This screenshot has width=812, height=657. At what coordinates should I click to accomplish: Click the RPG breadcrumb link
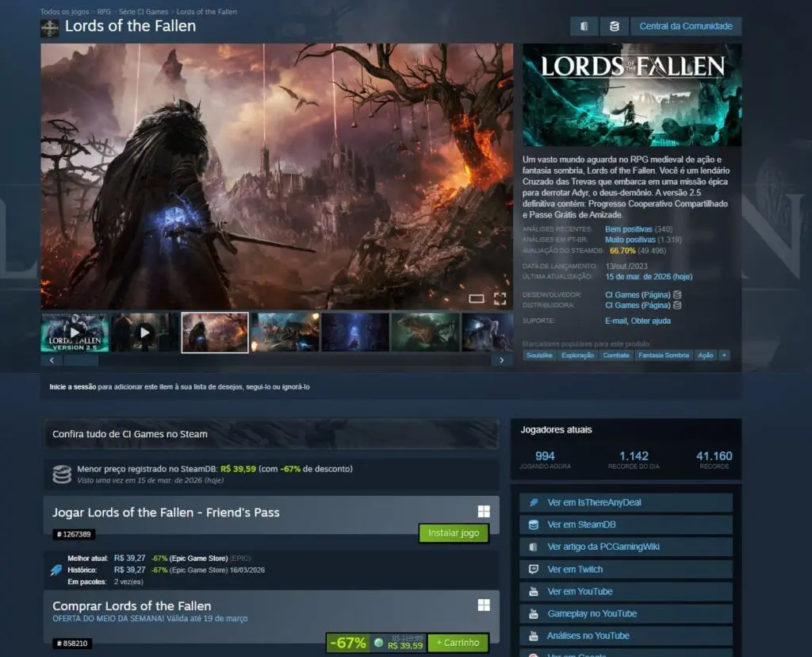(x=104, y=12)
